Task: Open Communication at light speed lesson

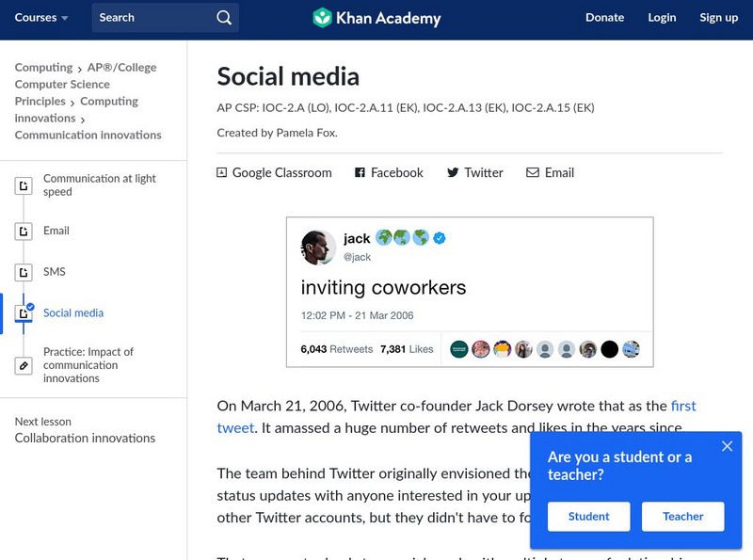Action: click(x=99, y=185)
